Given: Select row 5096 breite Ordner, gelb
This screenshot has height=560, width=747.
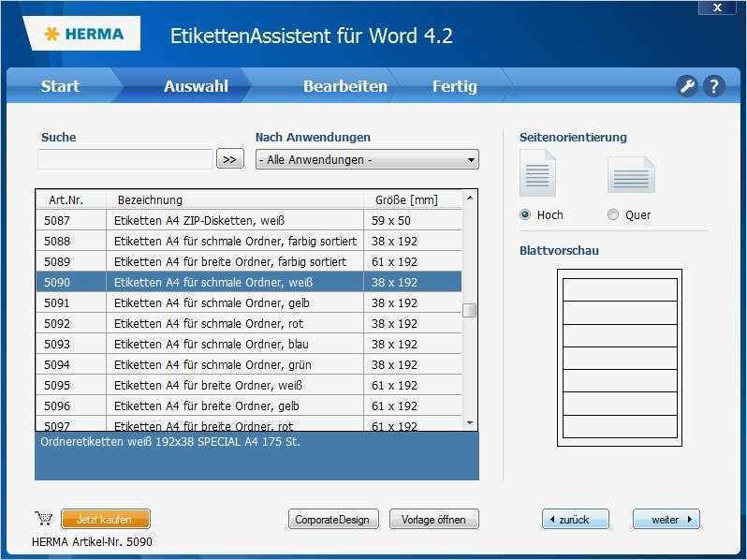Looking at the screenshot, I should 249,405.
